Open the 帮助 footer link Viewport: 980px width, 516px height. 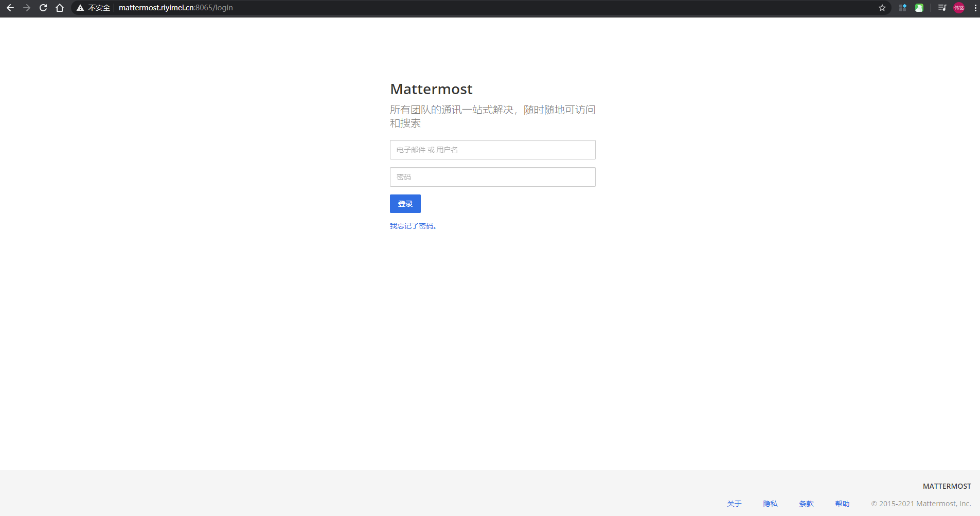point(842,504)
